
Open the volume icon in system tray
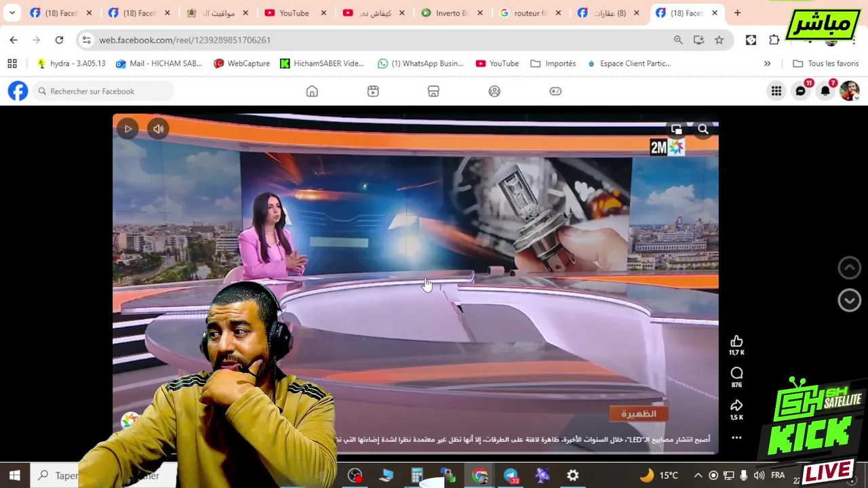click(x=759, y=475)
